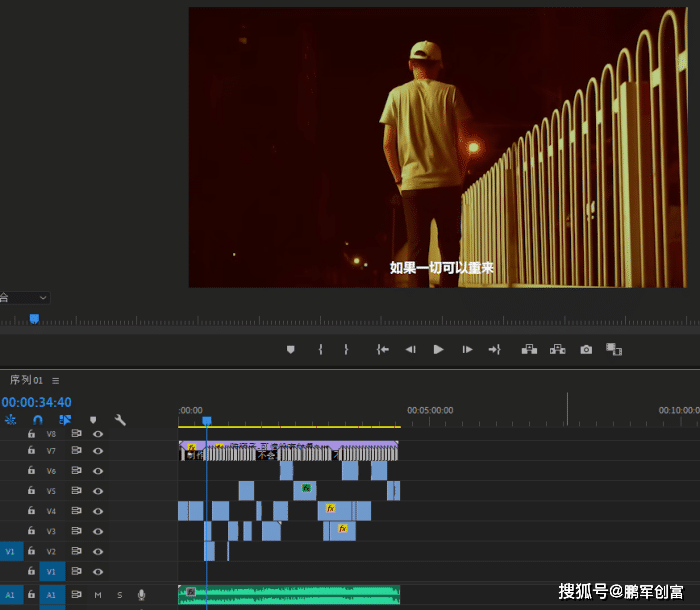Toggle the timeline Snap magnet icon
700x610 pixels.
38,420
